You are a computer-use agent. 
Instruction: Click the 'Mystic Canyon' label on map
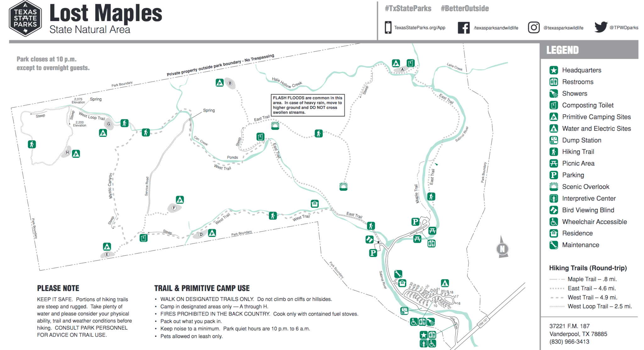(110, 186)
